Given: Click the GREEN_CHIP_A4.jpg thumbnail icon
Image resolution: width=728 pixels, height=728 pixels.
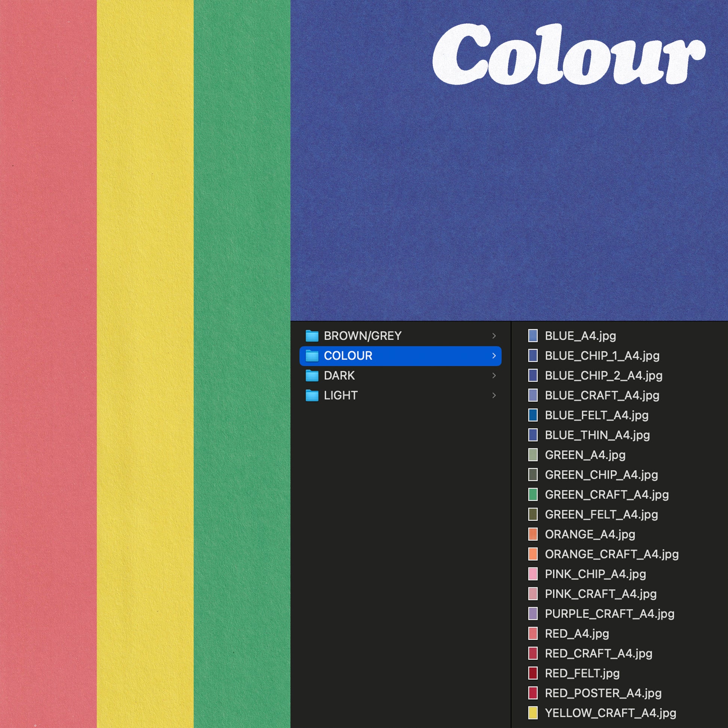Looking at the screenshot, I should (533, 474).
